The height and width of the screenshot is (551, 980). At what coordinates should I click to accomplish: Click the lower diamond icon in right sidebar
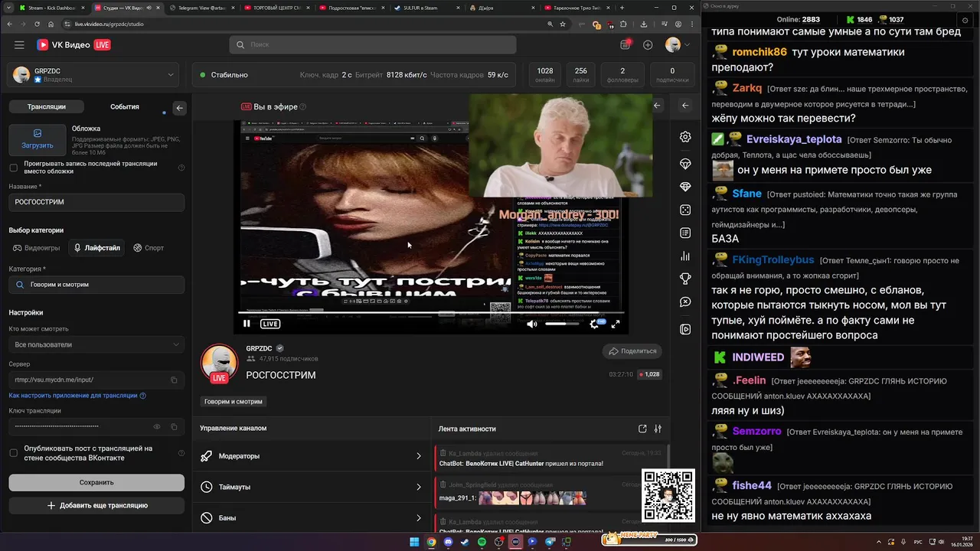(x=685, y=187)
